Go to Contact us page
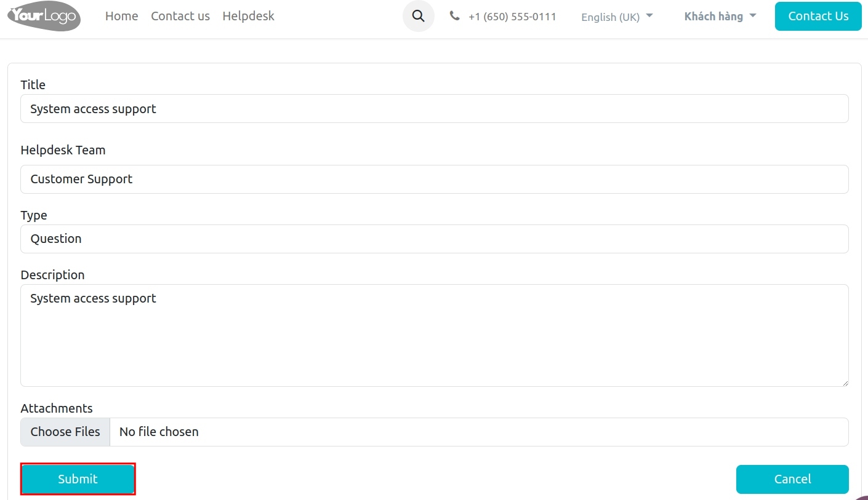Screen dimensions: 868x500 180,16
